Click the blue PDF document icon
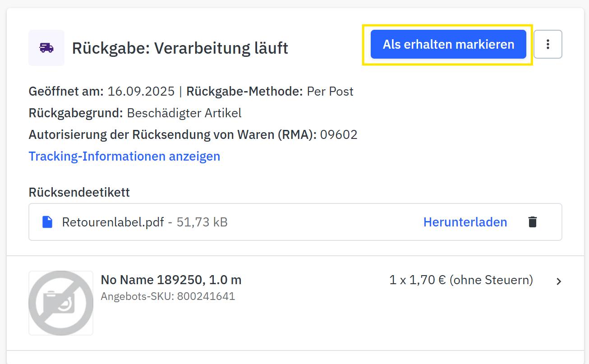Viewport: 589px width, 364px height. click(47, 222)
